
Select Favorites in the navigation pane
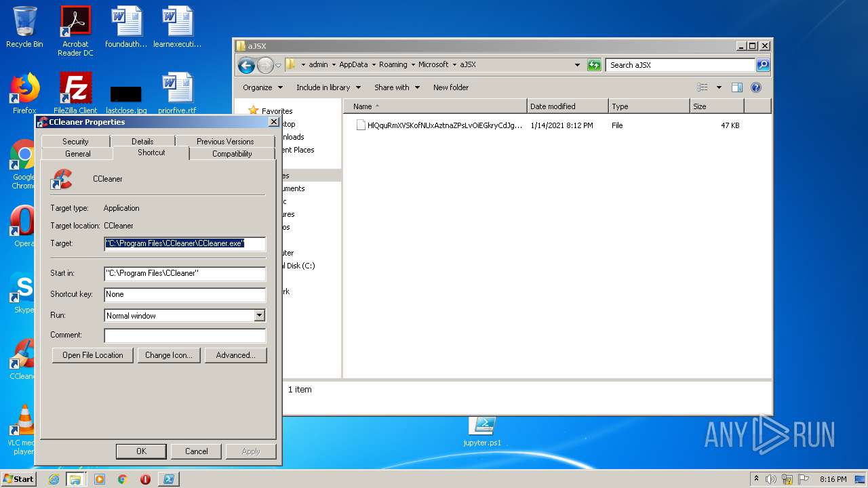click(x=277, y=111)
